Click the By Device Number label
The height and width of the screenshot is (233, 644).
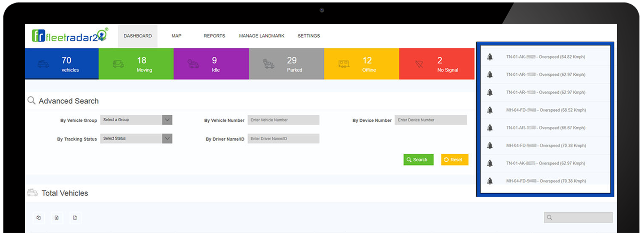pyautogui.click(x=372, y=121)
